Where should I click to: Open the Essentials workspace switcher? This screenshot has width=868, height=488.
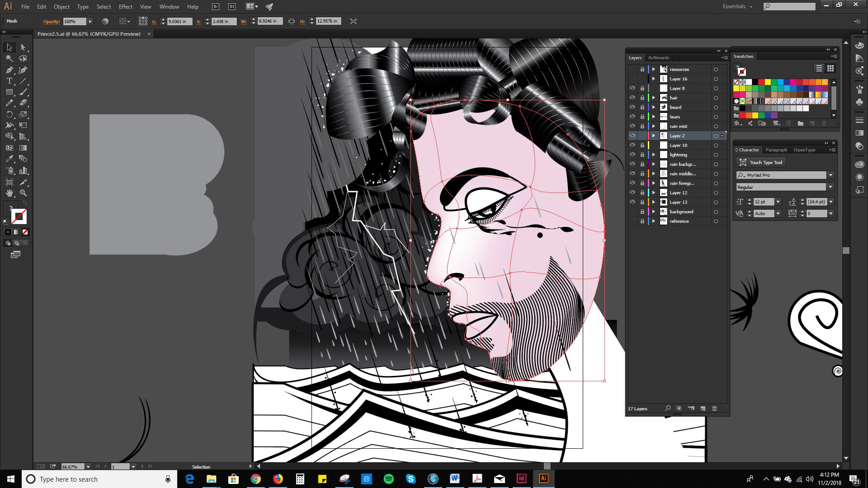click(x=737, y=6)
